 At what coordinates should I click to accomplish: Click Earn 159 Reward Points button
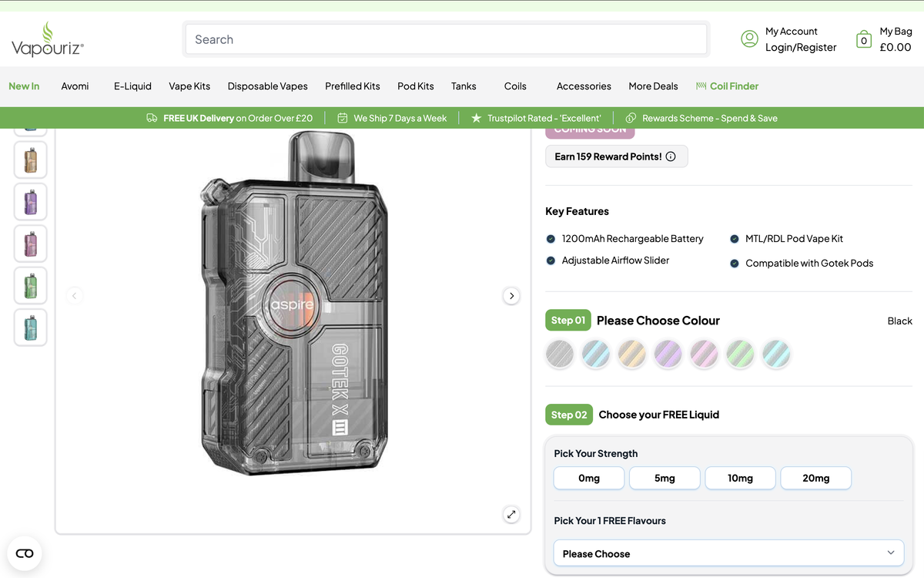click(616, 156)
